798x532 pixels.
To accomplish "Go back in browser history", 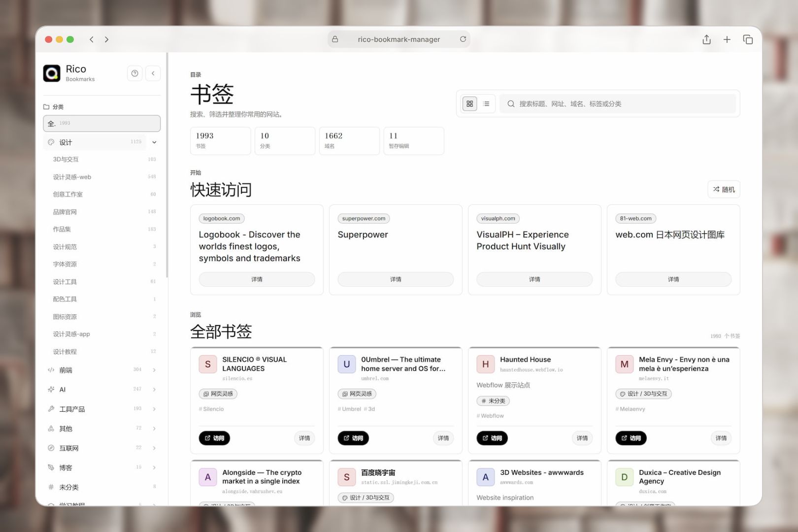I will pyautogui.click(x=92, y=39).
